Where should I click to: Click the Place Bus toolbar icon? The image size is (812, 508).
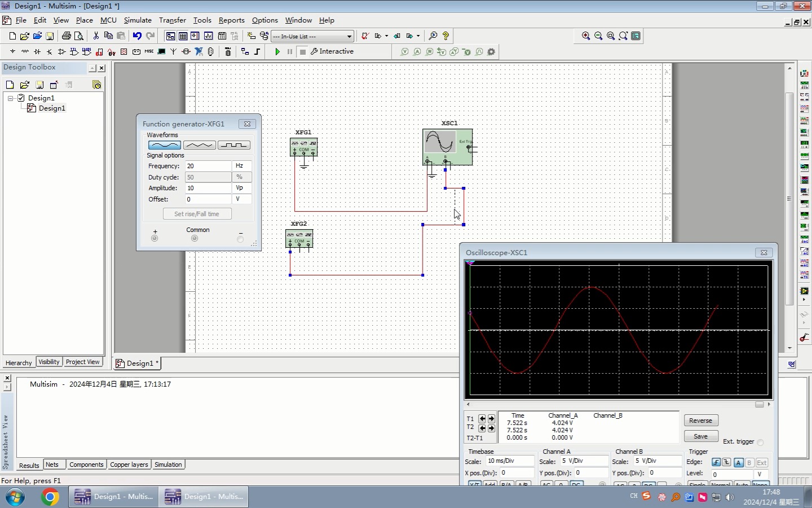[x=257, y=52]
